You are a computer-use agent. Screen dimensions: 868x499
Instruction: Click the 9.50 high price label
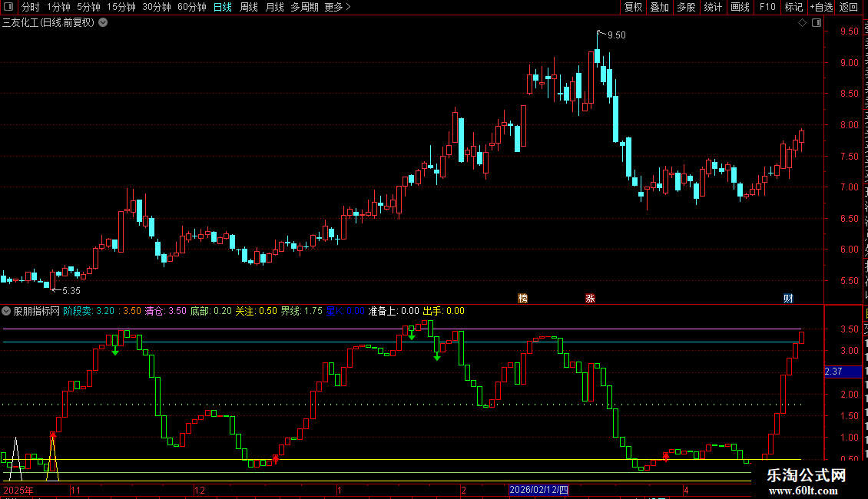(x=617, y=35)
